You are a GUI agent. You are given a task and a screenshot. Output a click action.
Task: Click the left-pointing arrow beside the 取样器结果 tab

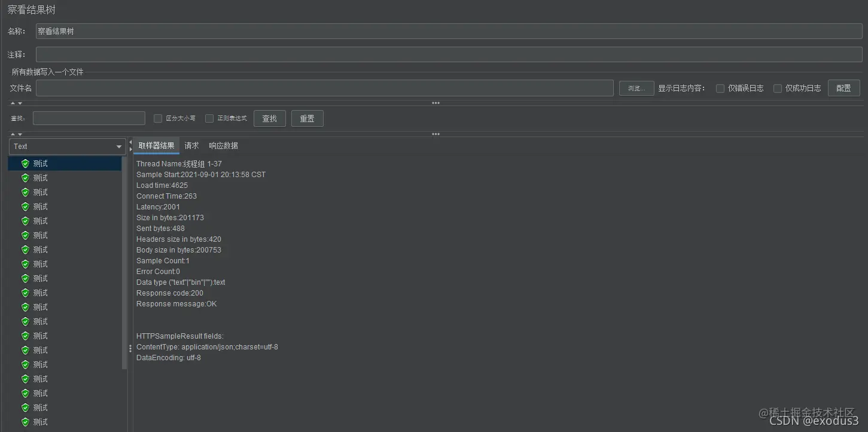130,142
